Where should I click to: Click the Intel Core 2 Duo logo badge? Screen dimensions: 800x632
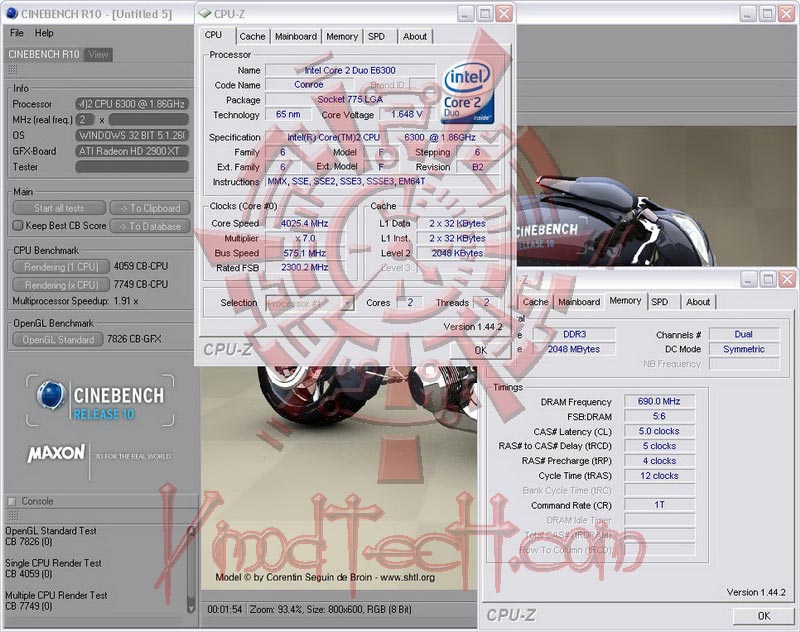467,93
